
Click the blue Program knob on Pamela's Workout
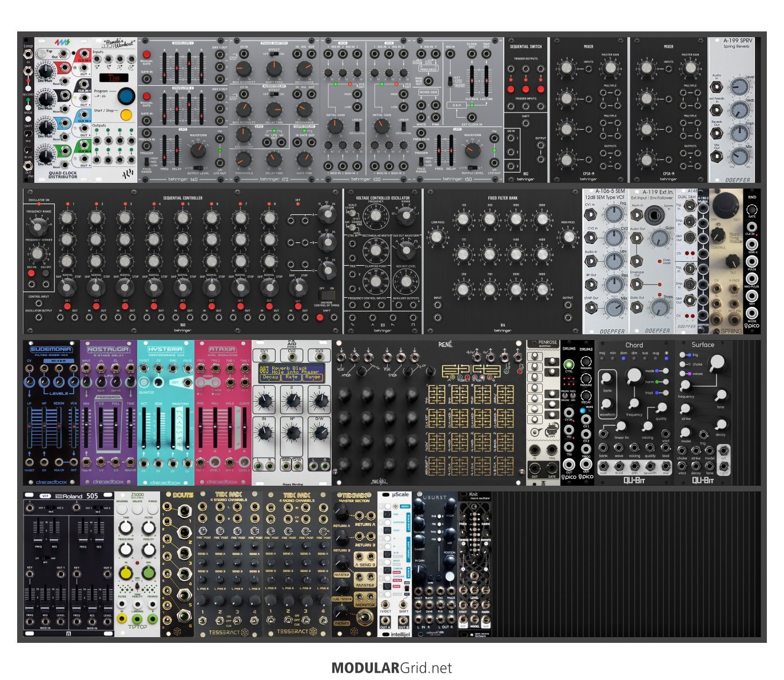click(126, 95)
